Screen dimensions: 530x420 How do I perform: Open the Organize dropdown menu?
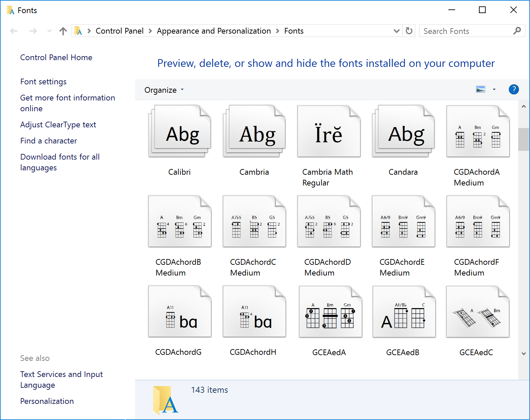point(164,90)
